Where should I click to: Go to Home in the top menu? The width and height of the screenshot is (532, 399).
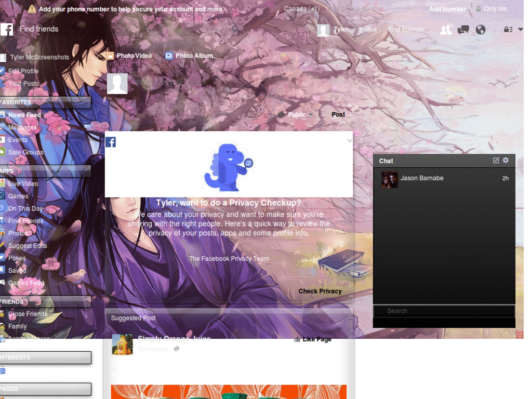click(368, 30)
